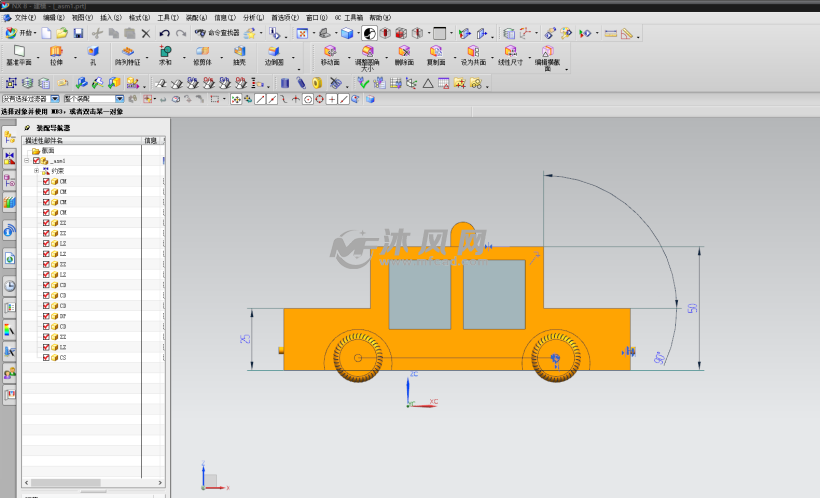Image resolution: width=820 pixels, height=498 pixels.
Task: Select the 25 dimension value in the viewport
Action: click(x=245, y=339)
